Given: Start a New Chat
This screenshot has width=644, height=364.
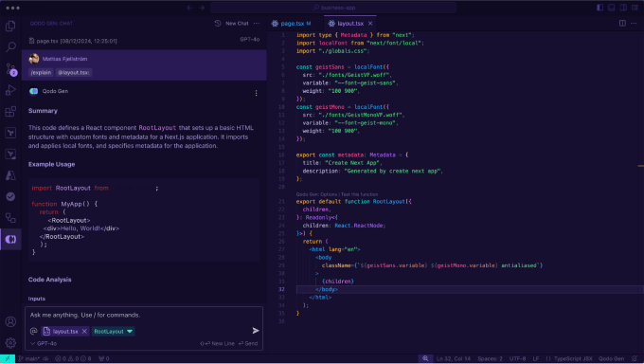Looking at the screenshot, I should pyautogui.click(x=237, y=24).
